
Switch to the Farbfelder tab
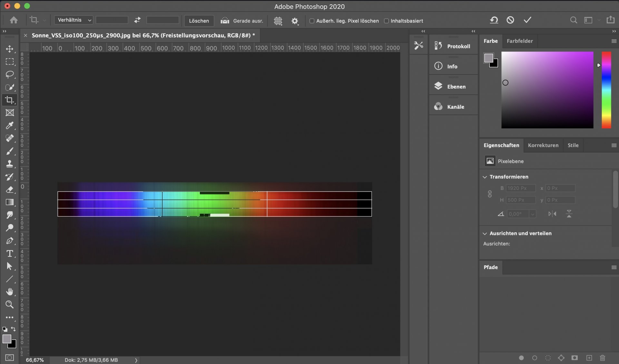[519, 41]
